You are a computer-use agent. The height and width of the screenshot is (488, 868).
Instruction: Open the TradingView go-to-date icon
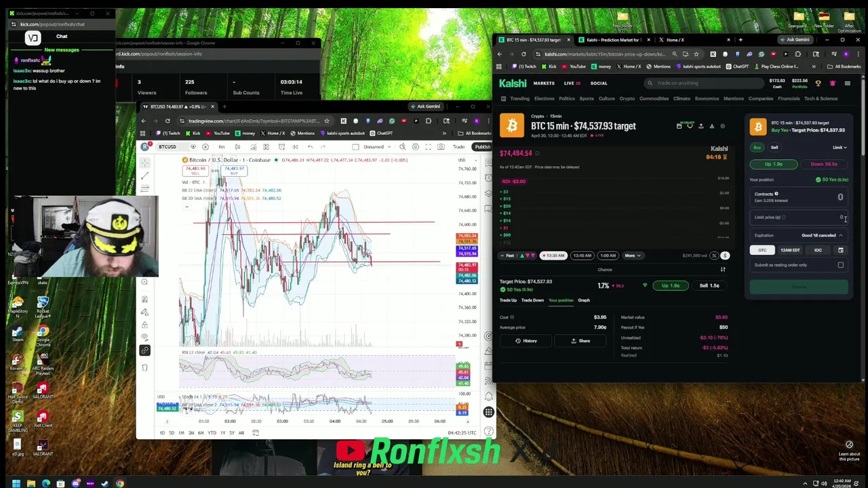click(255, 432)
